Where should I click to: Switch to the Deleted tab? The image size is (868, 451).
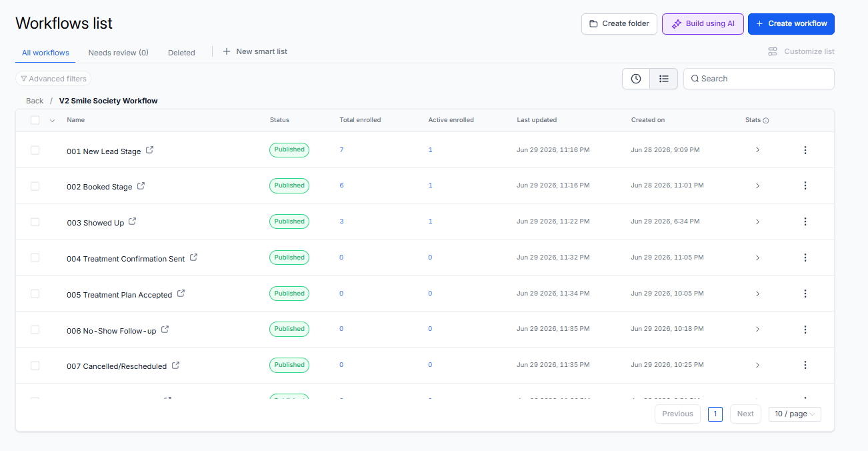click(x=181, y=53)
